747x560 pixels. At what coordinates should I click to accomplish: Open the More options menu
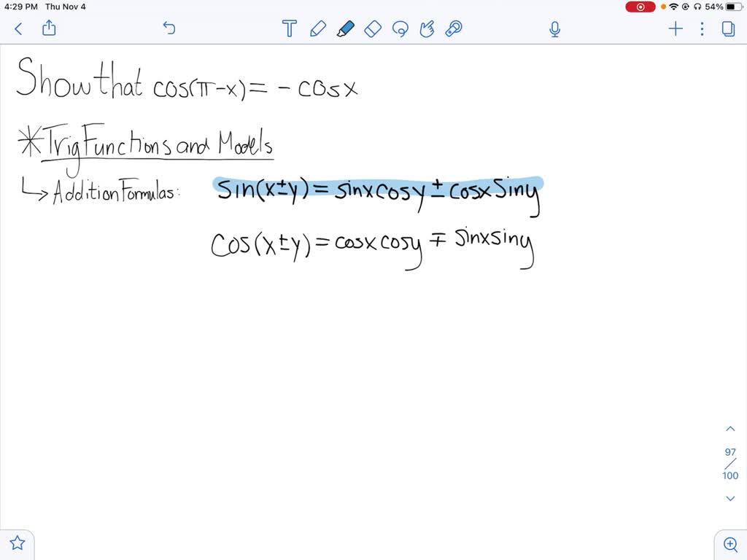click(x=702, y=28)
